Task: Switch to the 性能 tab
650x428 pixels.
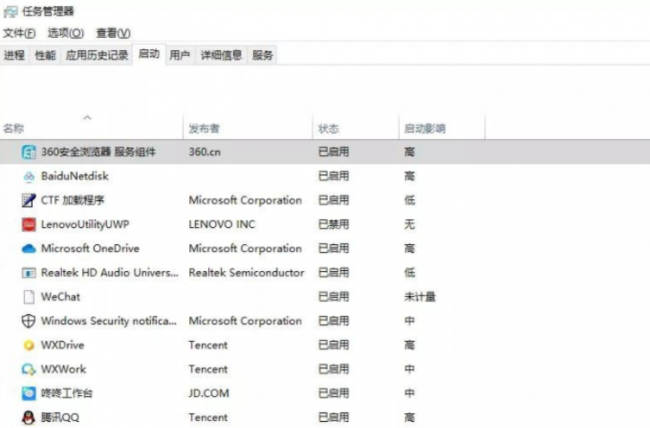Action: click(x=45, y=55)
